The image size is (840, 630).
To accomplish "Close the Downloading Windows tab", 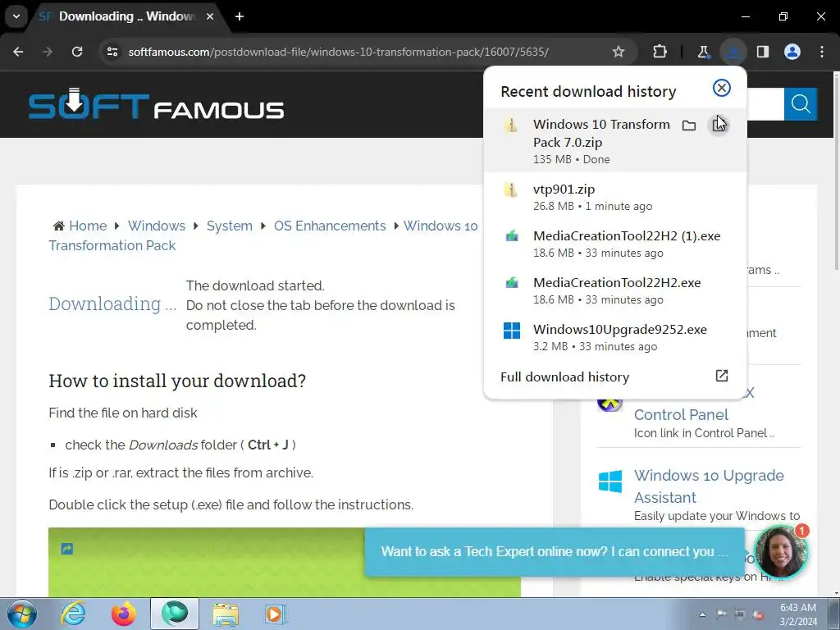I will [210, 16].
